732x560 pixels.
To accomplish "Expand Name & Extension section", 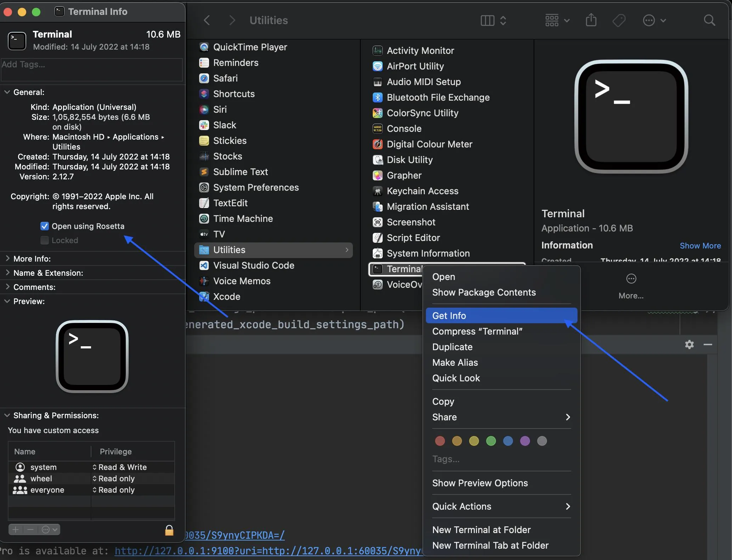I will (x=7, y=273).
